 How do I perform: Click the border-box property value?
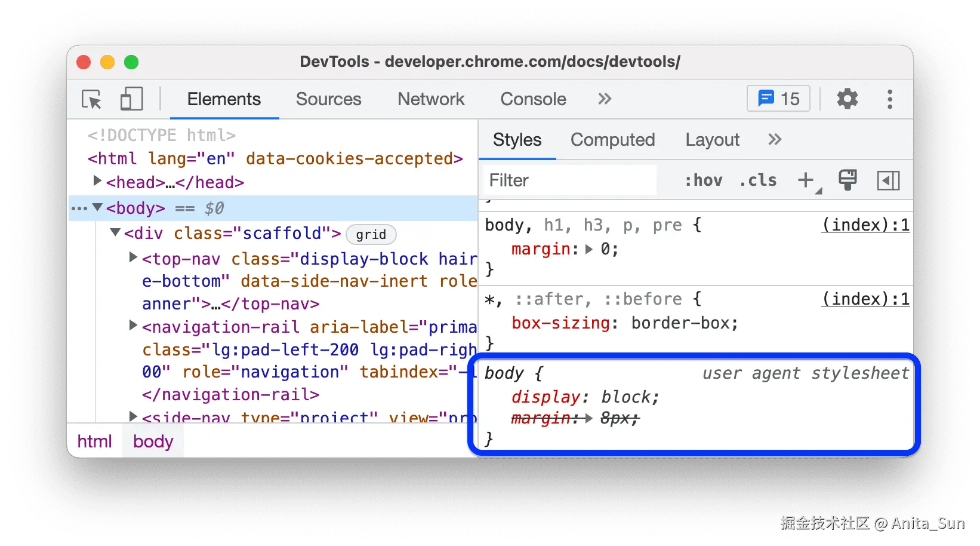point(680,323)
